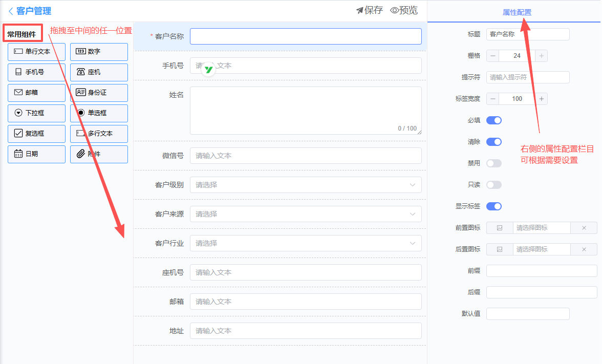Increase the 标签宽度 value
Screen dimensions: 602x364
click(542, 99)
